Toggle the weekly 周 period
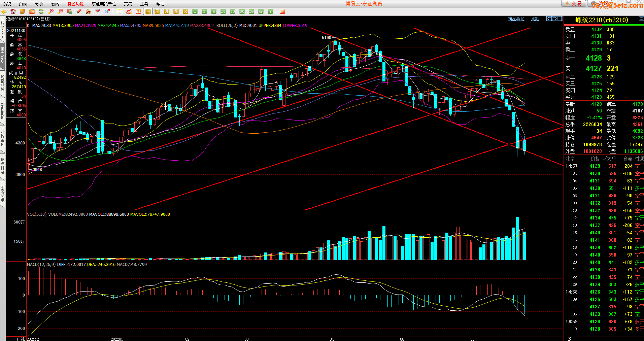The height and width of the screenshot is (341, 644). pyautogui.click(x=157, y=11)
